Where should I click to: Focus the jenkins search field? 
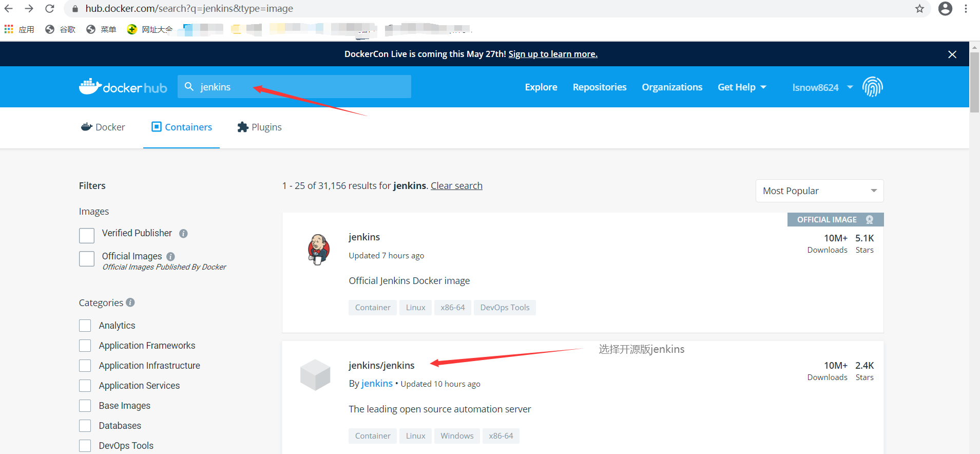tap(294, 86)
